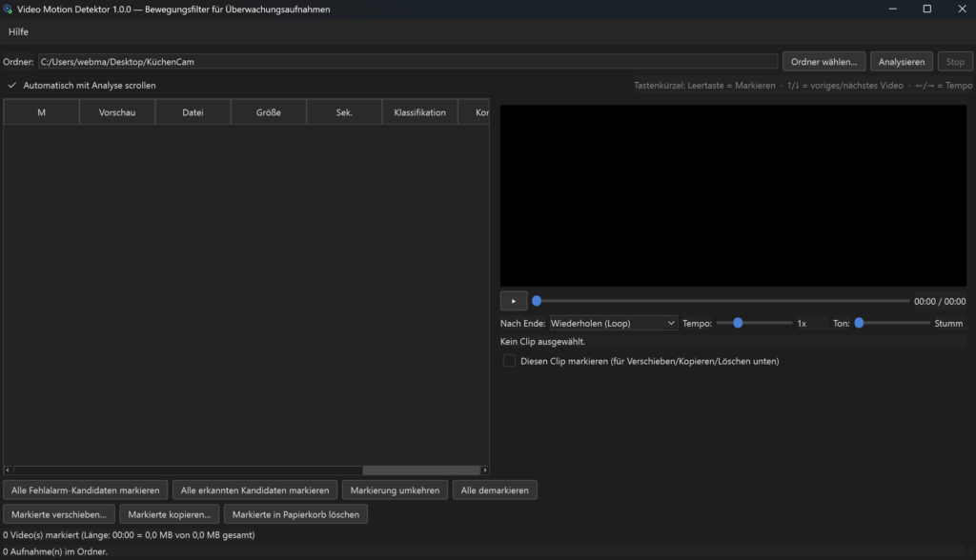
Task: Start analysis with the Analysieren button
Action: (902, 62)
